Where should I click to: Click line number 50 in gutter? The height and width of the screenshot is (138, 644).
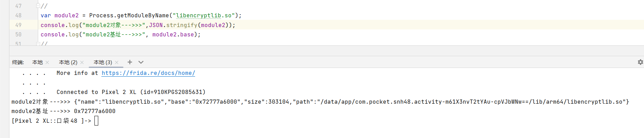pyautogui.click(x=18, y=34)
